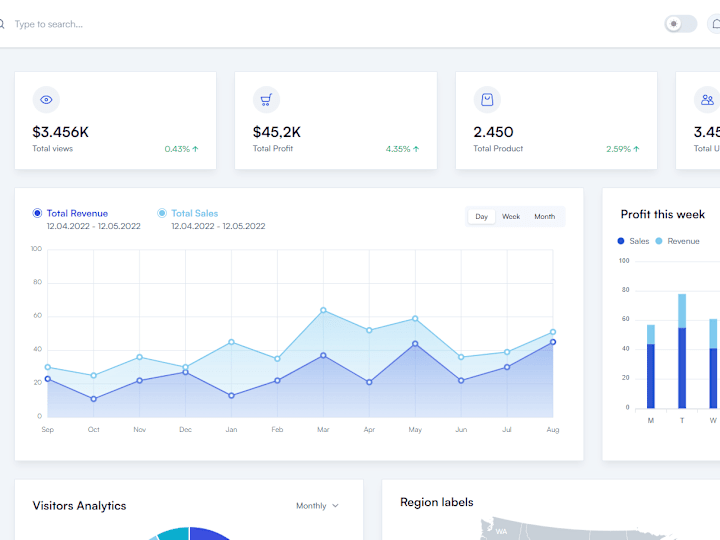Click the Sales legend dot in Profit this week
This screenshot has width=720, height=540.
[x=621, y=241]
